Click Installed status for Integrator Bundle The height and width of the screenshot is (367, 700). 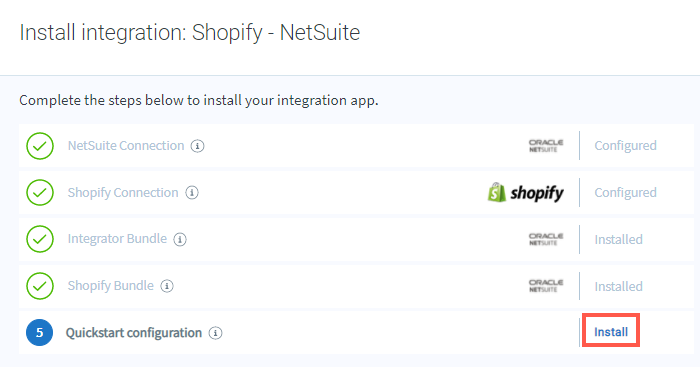click(618, 240)
